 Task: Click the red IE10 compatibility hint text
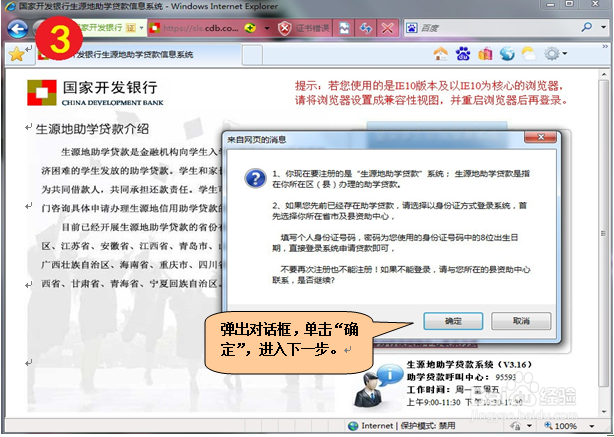[x=432, y=92]
